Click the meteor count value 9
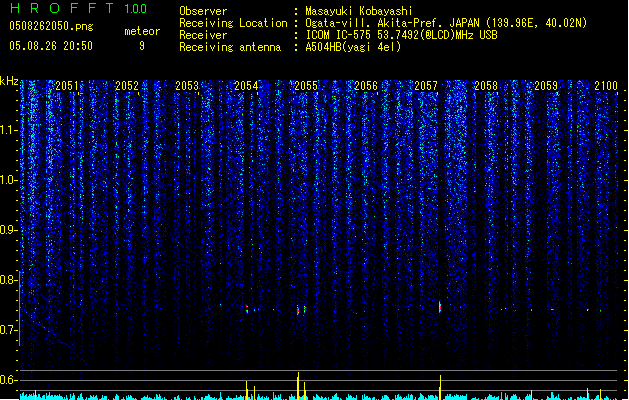 click(142, 46)
